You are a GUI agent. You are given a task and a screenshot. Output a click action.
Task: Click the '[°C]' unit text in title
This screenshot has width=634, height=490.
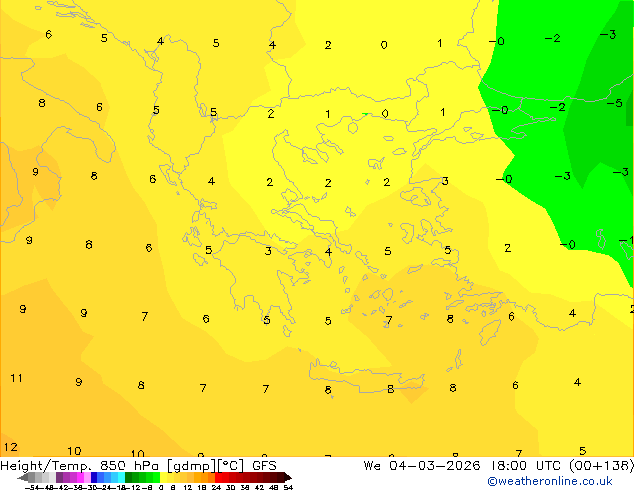click(231, 466)
